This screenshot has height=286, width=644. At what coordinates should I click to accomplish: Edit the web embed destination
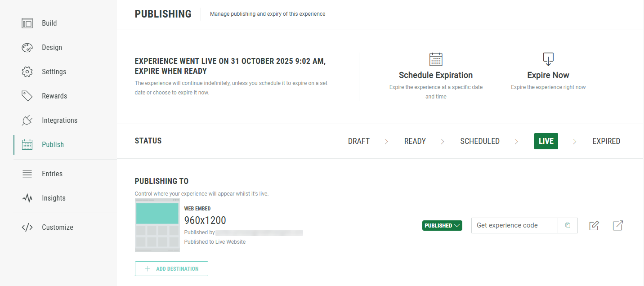(594, 226)
